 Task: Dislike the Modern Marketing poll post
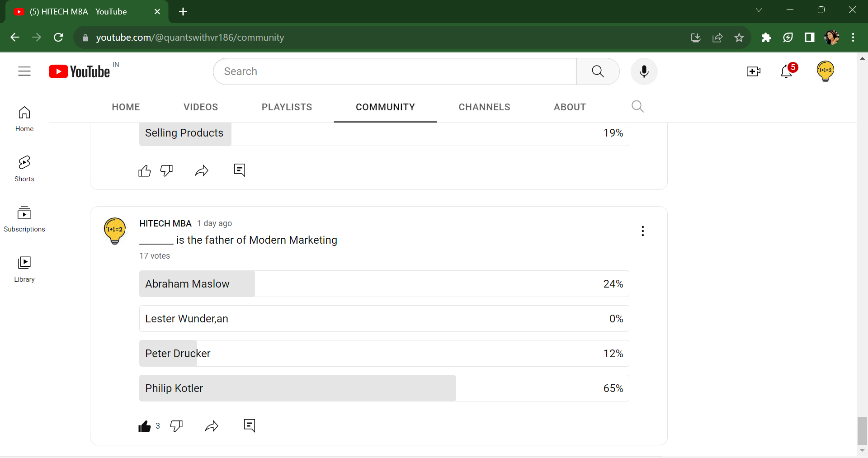click(176, 426)
